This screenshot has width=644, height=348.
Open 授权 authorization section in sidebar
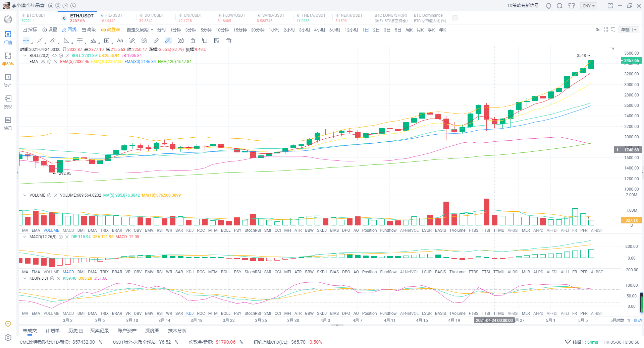[x=8, y=102]
